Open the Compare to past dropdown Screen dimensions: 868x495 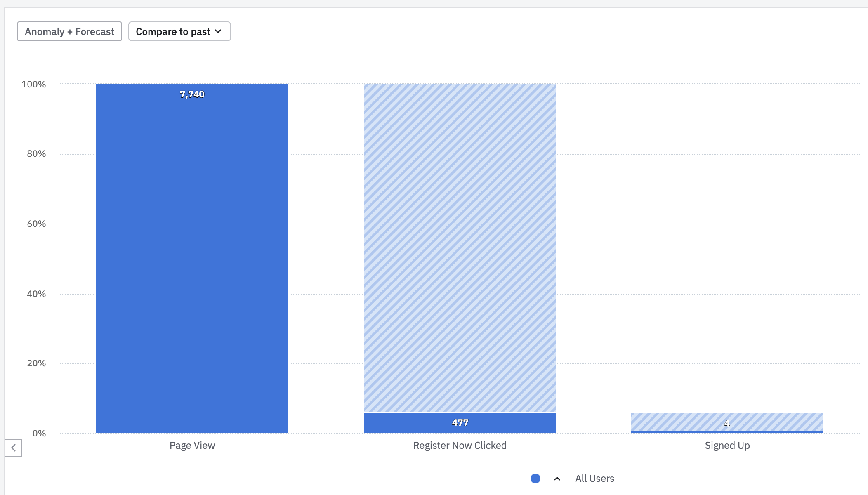click(179, 32)
